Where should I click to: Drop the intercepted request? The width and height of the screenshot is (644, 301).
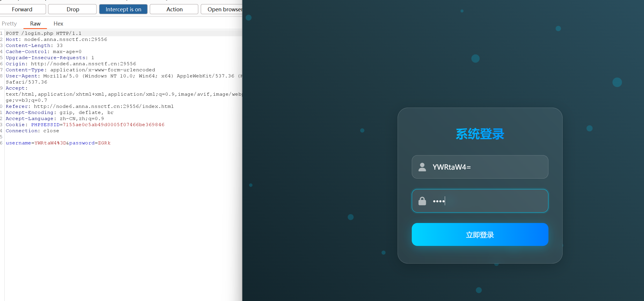tap(73, 9)
